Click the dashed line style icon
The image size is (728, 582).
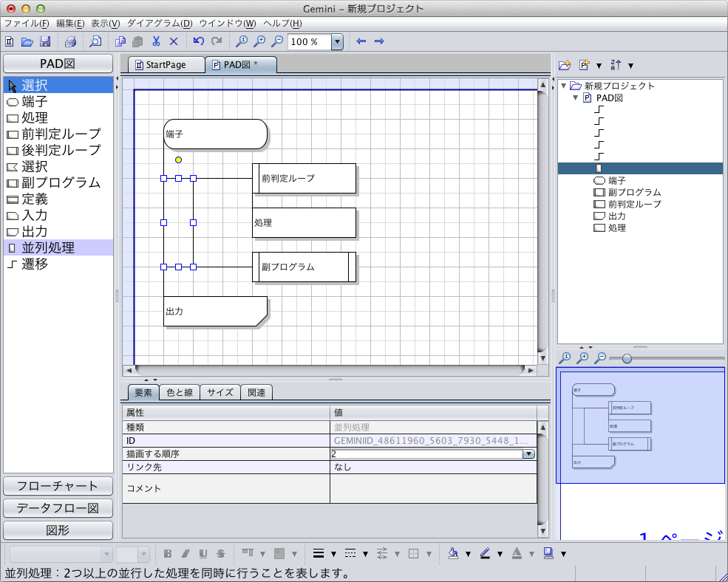350,553
